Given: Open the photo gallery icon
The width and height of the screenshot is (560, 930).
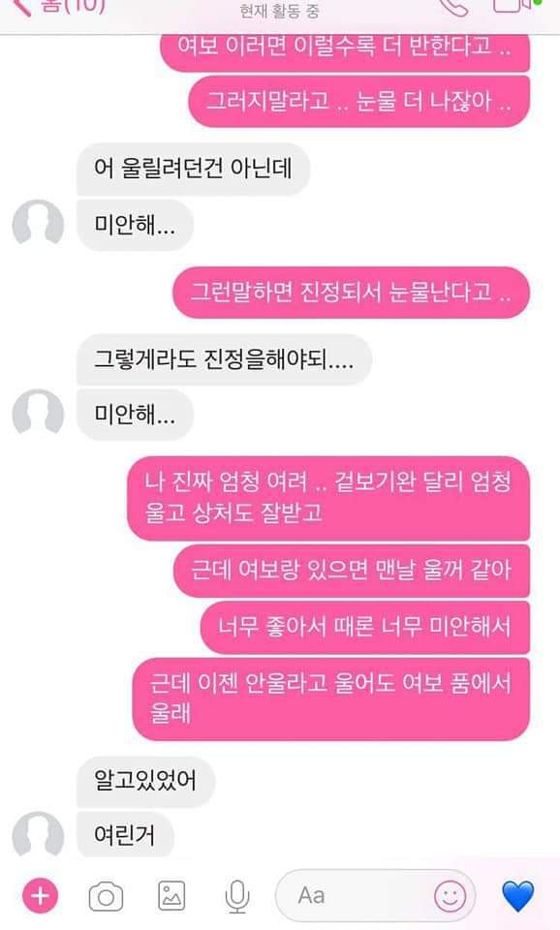Looking at the screenshot, I should click(x=171, y=895).
